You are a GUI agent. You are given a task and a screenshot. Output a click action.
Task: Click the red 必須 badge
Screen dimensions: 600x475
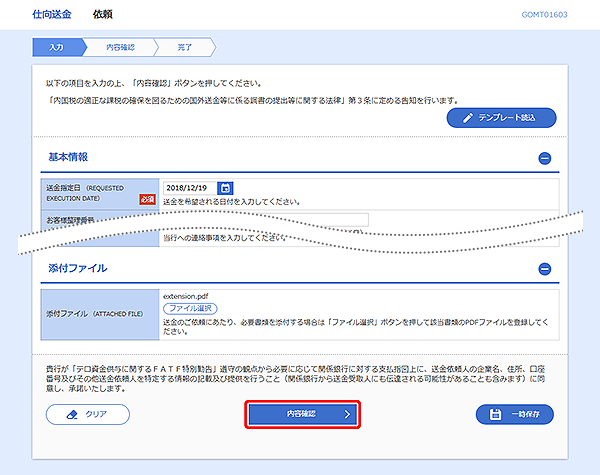click(147, 200)
